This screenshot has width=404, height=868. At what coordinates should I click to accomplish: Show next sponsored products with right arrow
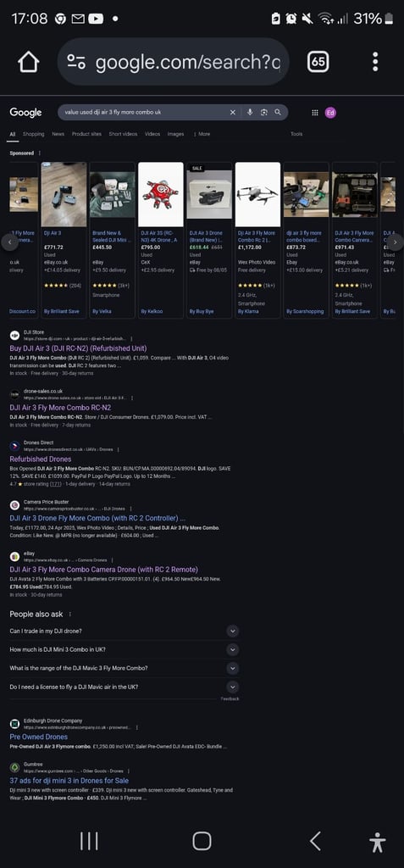(395, 242)
